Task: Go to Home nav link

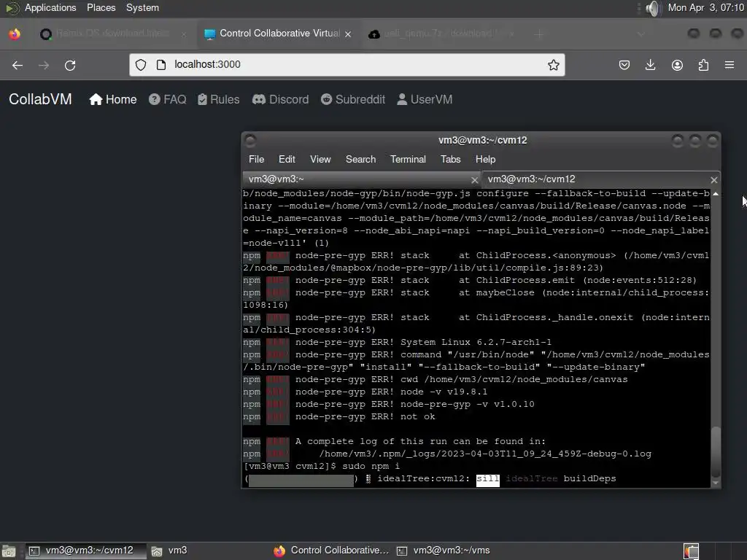Action: pos(113,99)
